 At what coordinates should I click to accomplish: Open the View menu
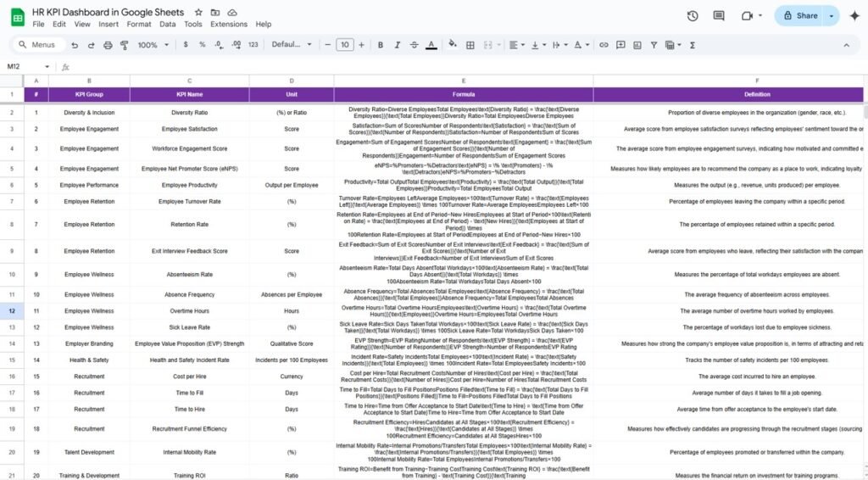[x=82, y=25]
